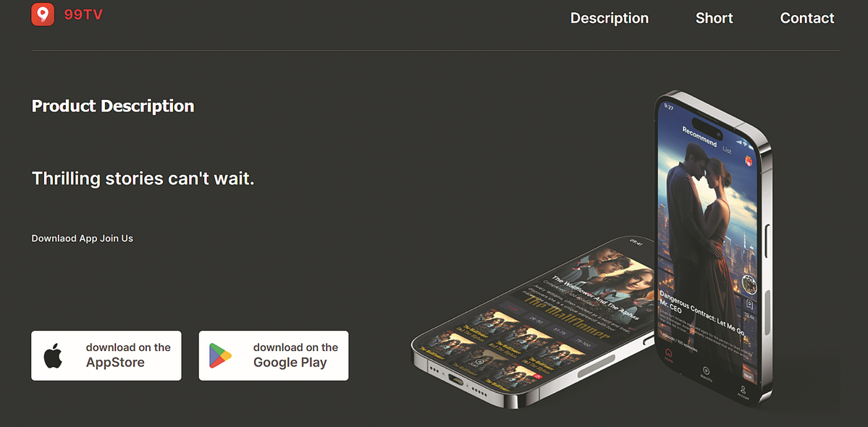
Task: Tap the bookmark icon on phone screen
Action: pyautogui.click(x=749, y=304)
